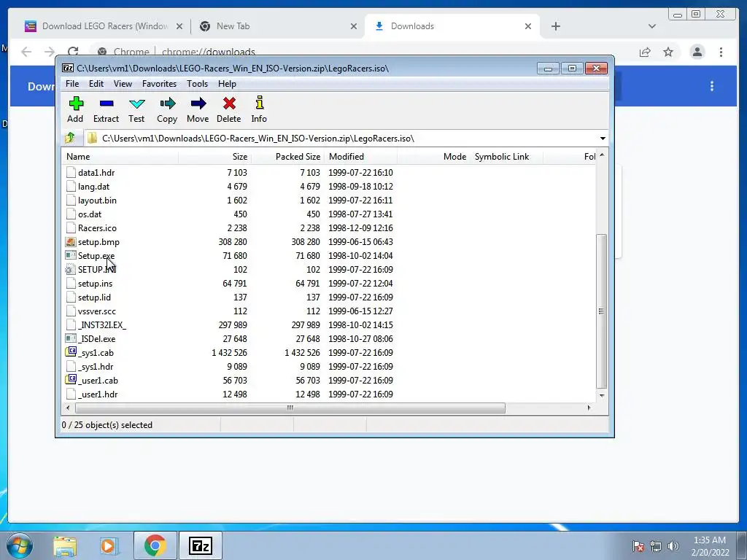The height and width of the screenshot is (560, 747).
Task: Click the vertical scrollbar thumb in file list
Action: 602,311
